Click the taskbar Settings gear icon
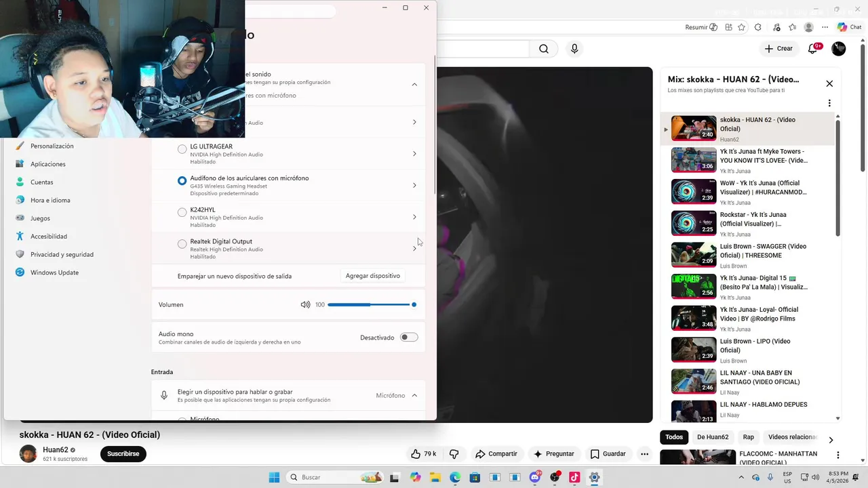This screenshot has height=488, width=868. coord(594,477)
